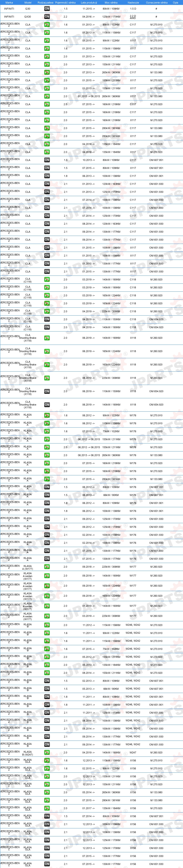The width and height of the screenshot is (183, 868).
Task: Click ON icon for CLA 1.8 06.2013 OM 651.901
Action: [47, 176]
